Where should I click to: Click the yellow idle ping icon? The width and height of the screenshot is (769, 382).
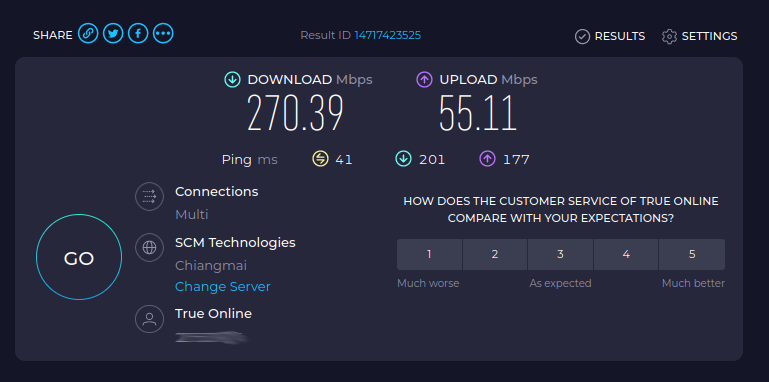click(320, 159)
